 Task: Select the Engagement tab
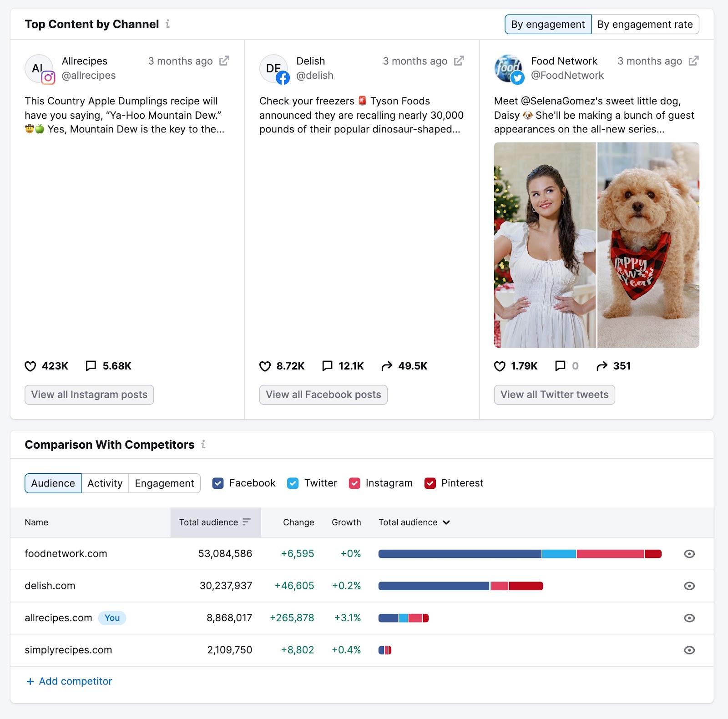[164, 483]
